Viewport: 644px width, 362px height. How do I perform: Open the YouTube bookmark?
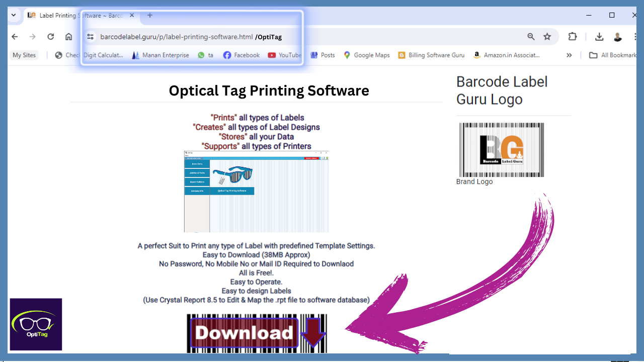pos(284,55)
